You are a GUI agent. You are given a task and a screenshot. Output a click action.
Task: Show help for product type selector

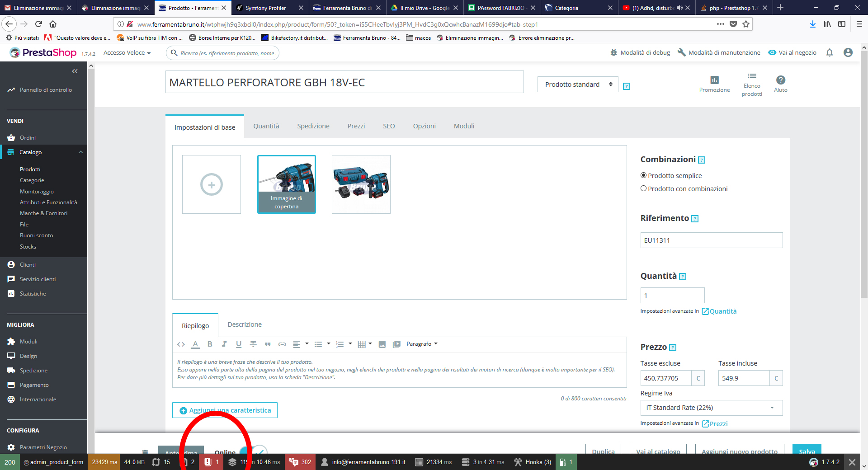pos(627,86)
